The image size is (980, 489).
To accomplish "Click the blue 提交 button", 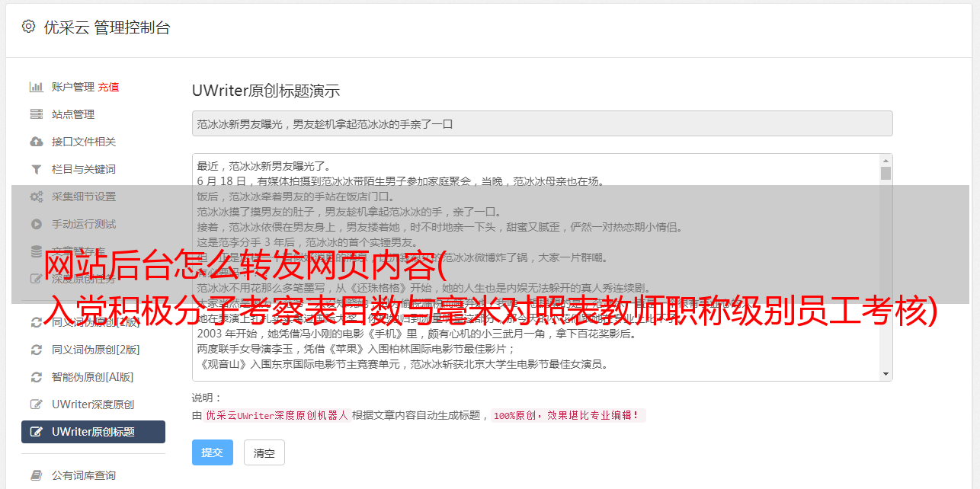I will coord(212,452).
